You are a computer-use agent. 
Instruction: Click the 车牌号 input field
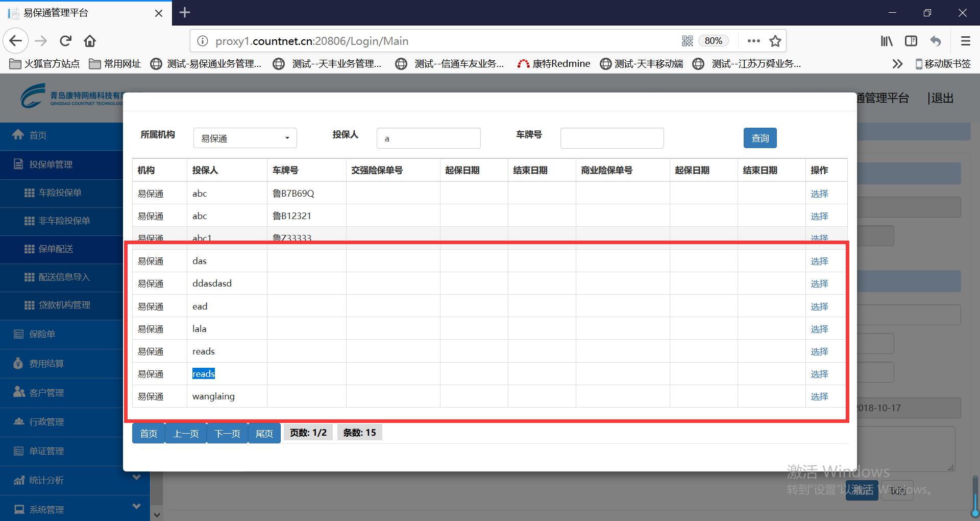click(611, 138)
